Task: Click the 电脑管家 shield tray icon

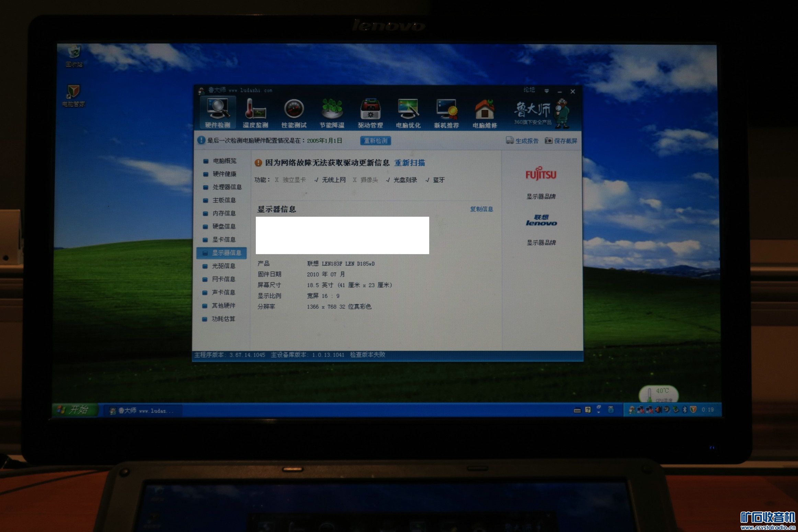Action: [693, 410]
